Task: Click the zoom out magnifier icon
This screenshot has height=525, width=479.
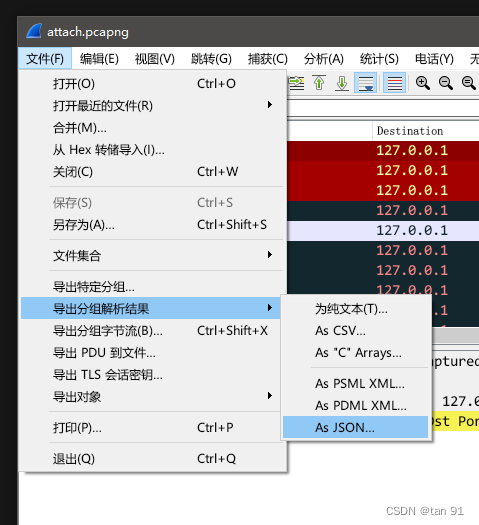Action: tap(446, 83)
